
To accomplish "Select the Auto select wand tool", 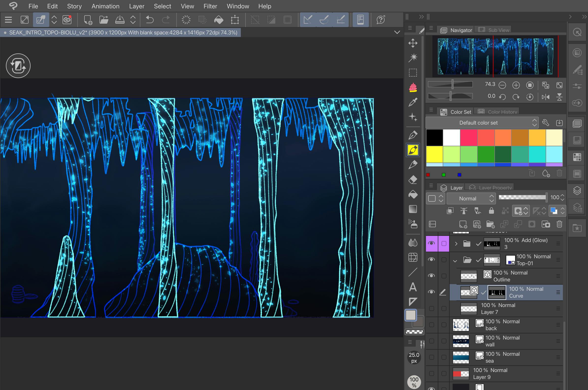I will tap(413, 58).
